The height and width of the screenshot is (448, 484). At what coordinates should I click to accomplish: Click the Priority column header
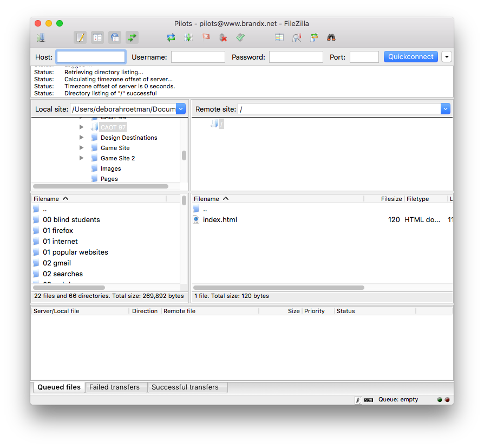coord(318,311)
